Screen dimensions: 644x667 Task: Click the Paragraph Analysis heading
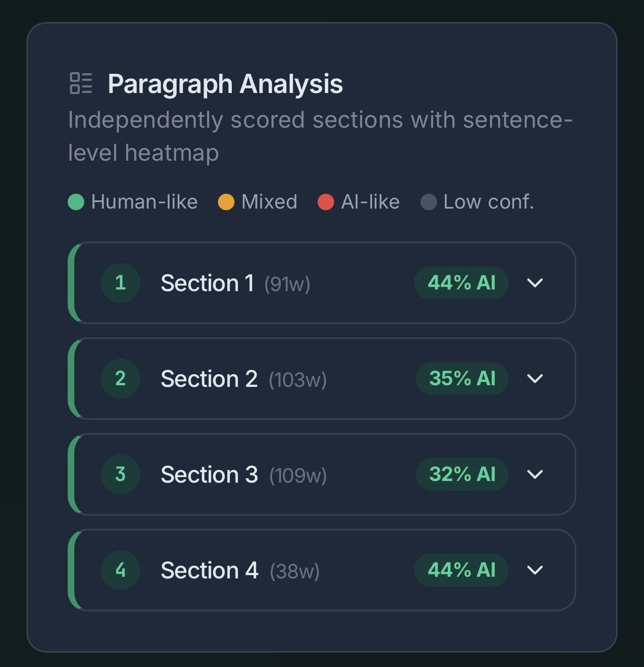click(x=225, y=84)
